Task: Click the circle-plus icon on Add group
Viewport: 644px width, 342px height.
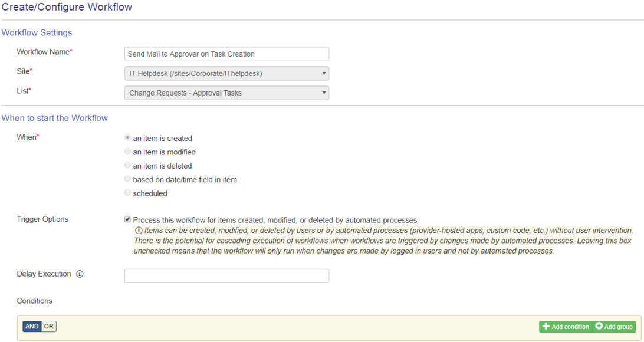Action: (599, 326)
